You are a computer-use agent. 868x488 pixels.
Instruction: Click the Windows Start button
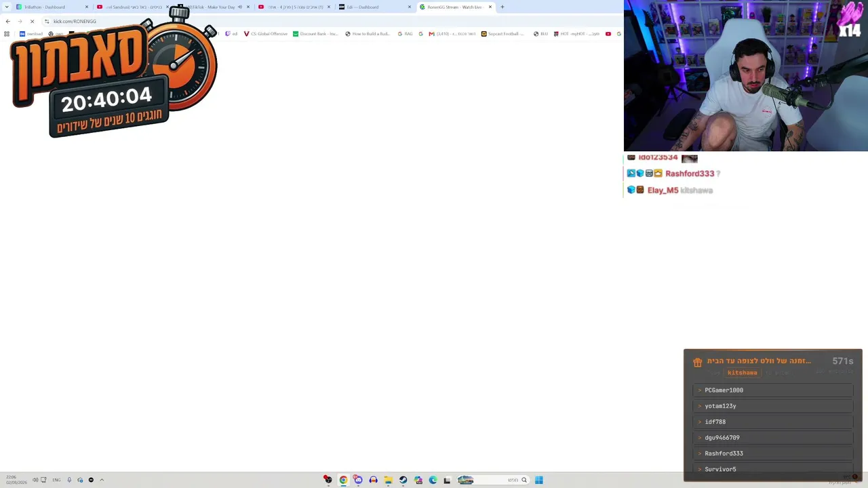539,480
